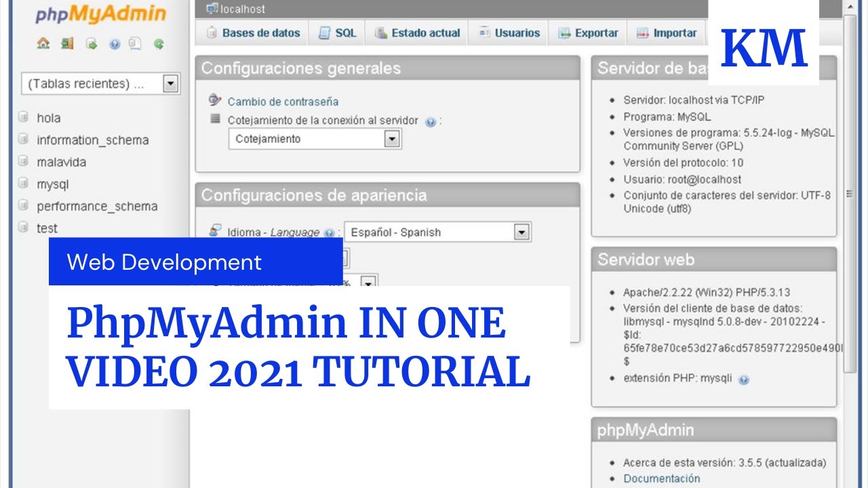Open the Bases de datos tab

click(252, 33)
